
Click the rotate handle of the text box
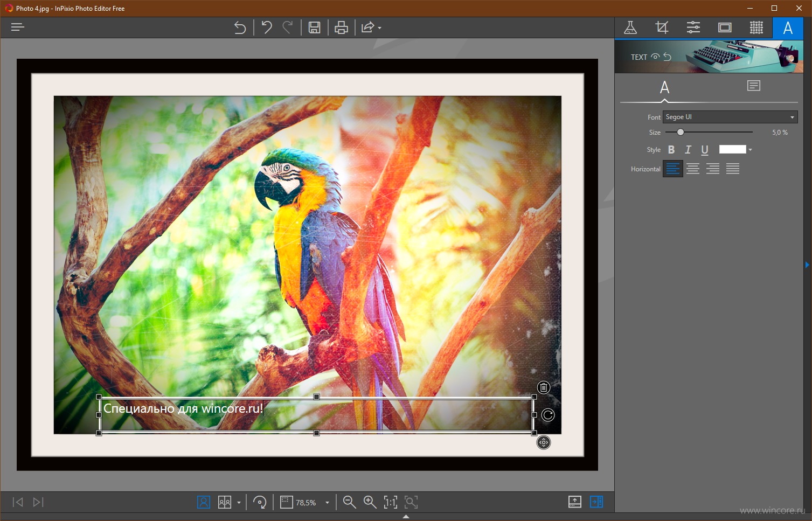[x=548, y=415]
